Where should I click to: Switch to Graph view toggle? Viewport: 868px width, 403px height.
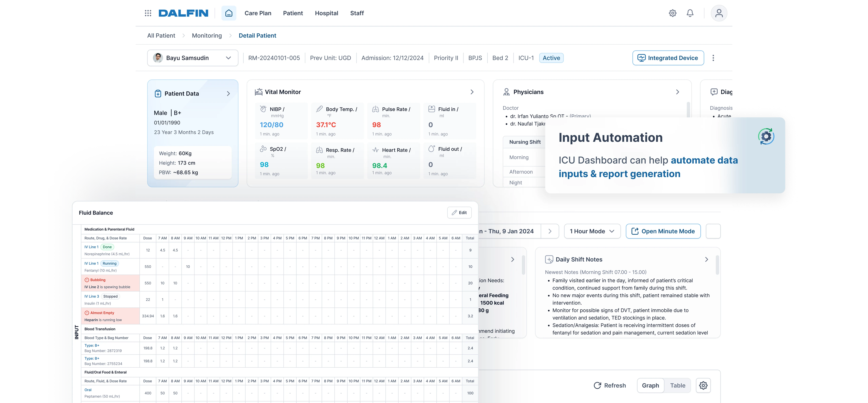650,386
